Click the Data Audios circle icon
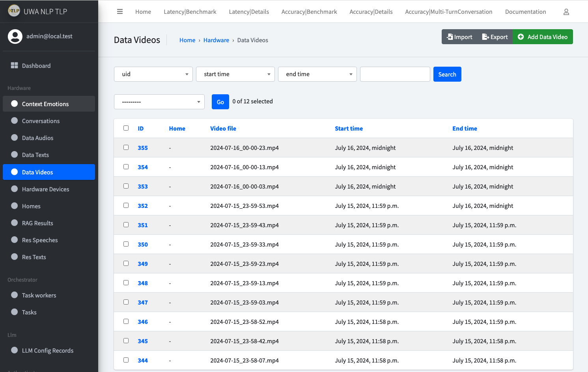This screenshot has width=588, height=372. [x=15, y=138]
